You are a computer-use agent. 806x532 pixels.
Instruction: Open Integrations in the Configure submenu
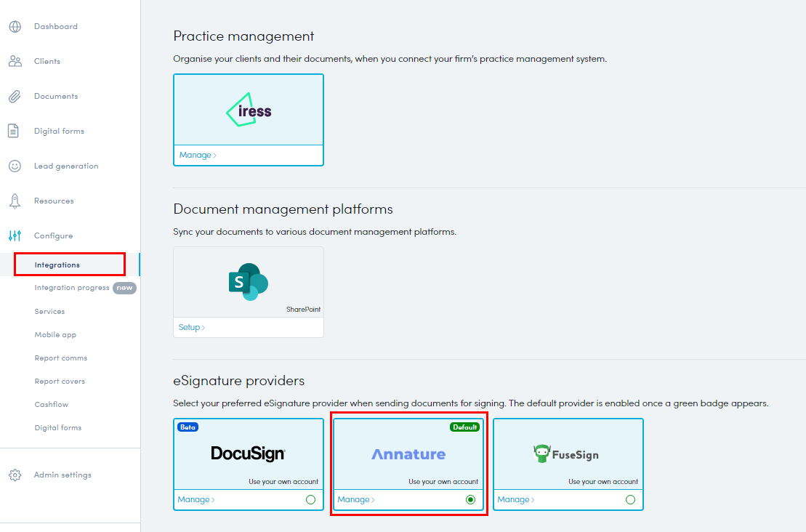57,265
